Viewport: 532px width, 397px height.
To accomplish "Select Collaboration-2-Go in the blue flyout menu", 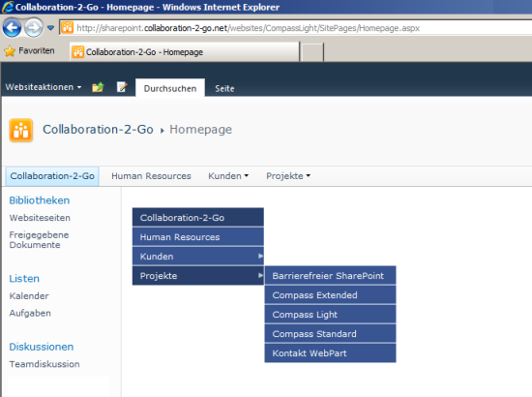I will point(197,217).
